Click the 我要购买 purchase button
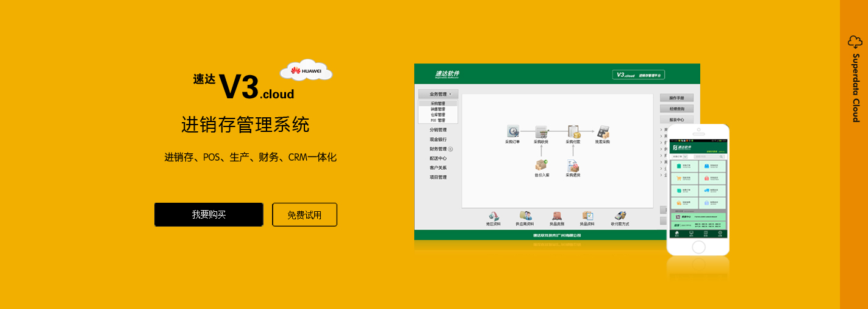 click(209, 214)
